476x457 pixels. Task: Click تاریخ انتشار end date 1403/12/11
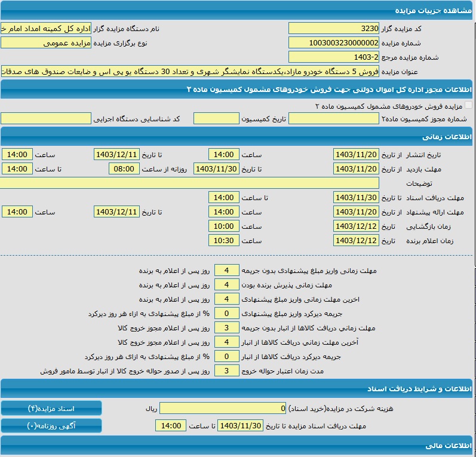(x=116, y=154)
